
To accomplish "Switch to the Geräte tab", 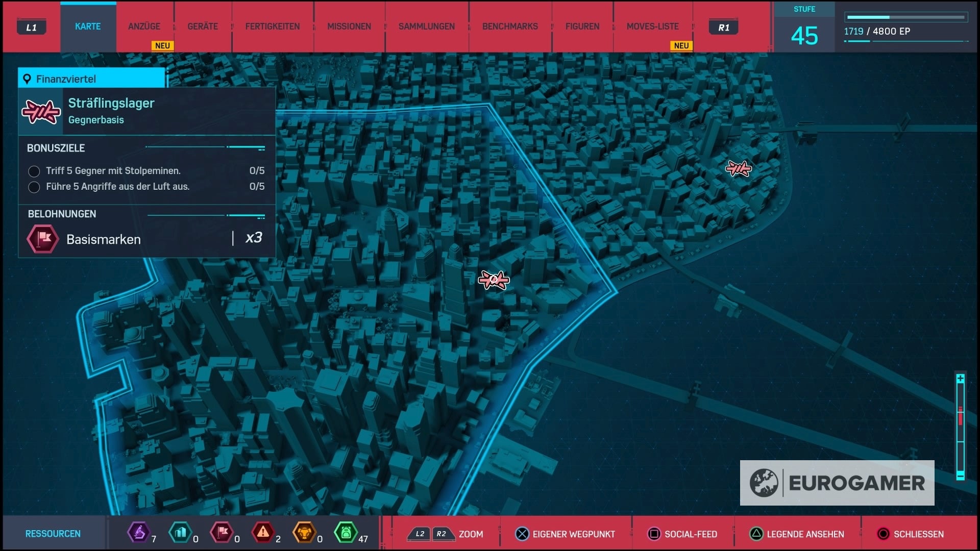I will (203, 27).
